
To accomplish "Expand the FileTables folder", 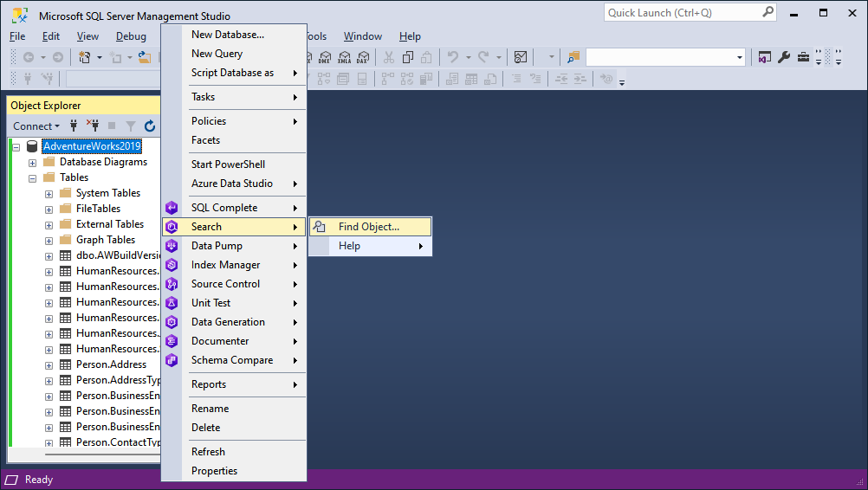I will tap(49, 210).
